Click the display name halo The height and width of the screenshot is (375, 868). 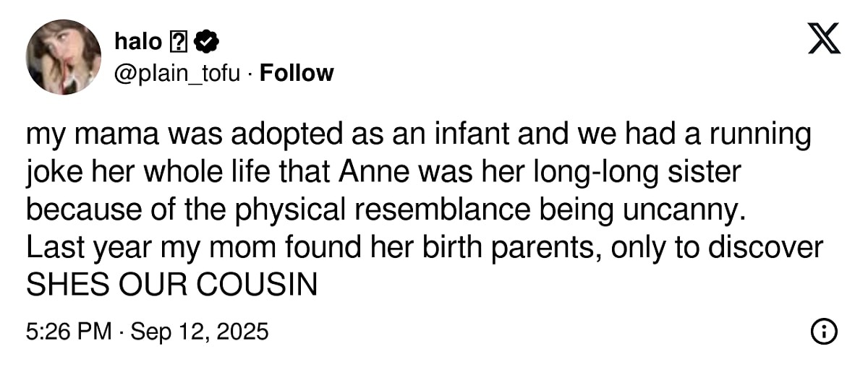click(139, 43)
